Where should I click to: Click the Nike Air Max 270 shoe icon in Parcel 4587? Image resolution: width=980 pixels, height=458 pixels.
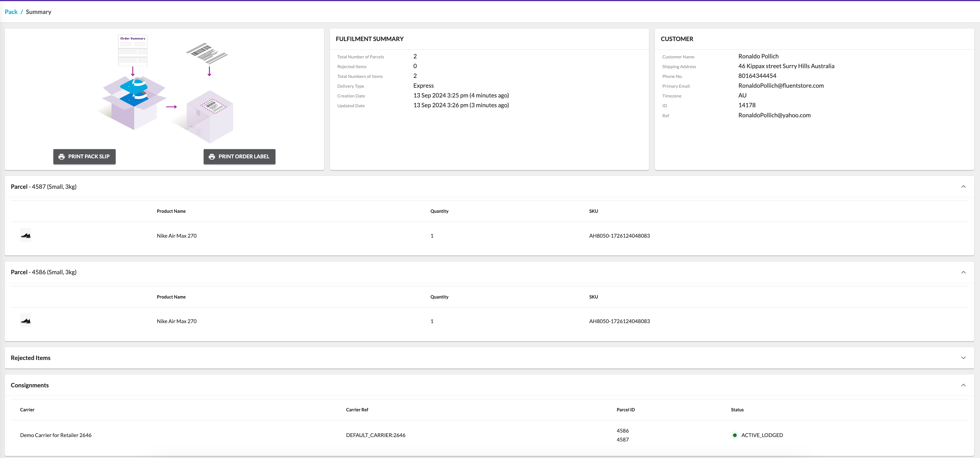26,235
